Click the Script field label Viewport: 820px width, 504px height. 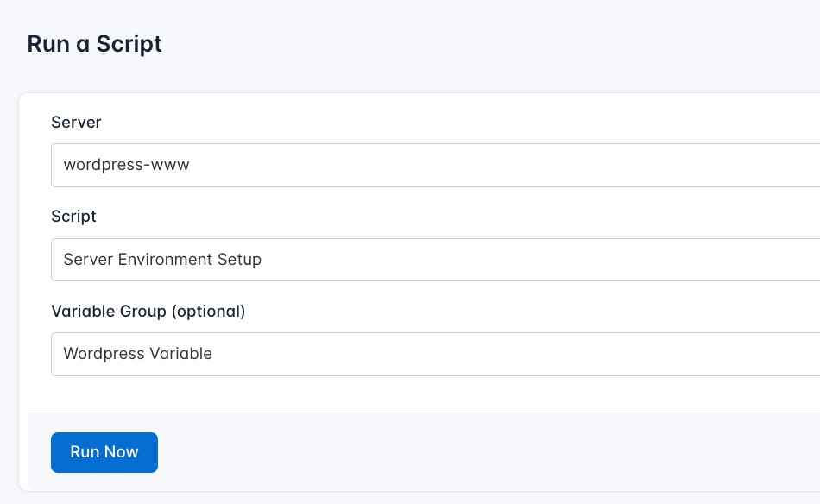click(73, 216)
